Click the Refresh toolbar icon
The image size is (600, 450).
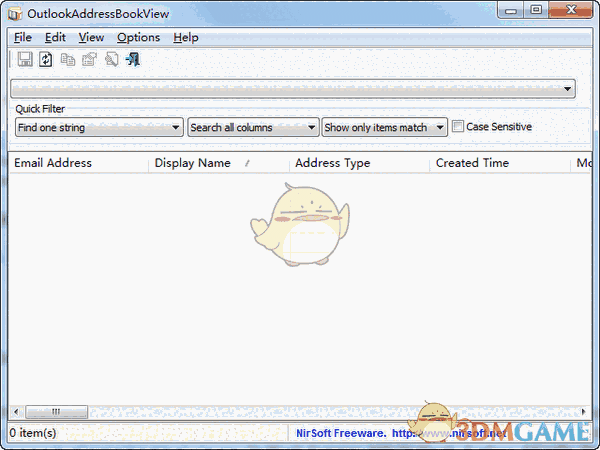[x=46, y=60]
